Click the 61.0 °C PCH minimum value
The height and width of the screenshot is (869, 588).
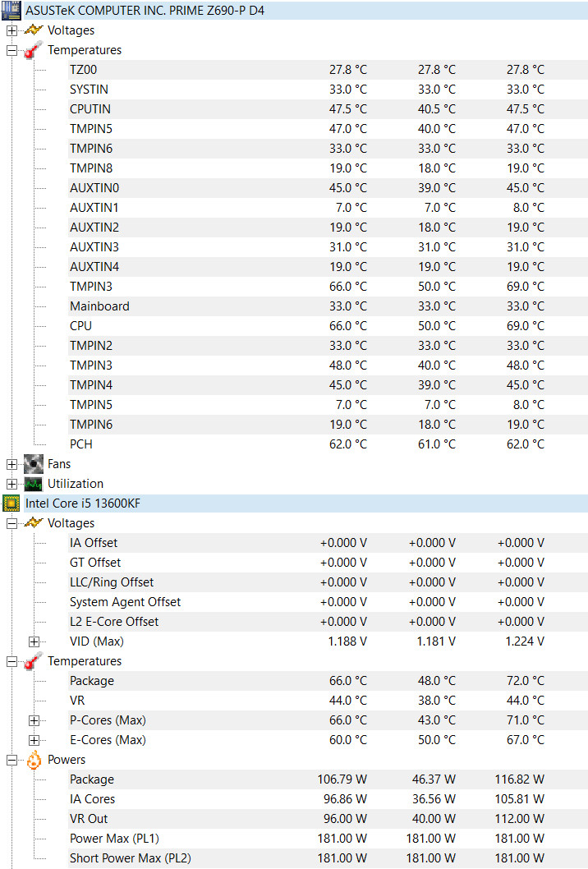437,444
